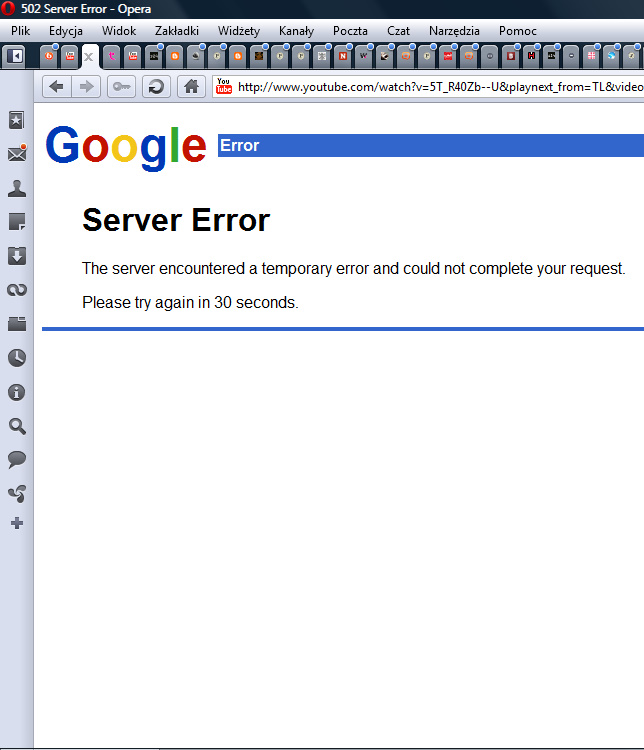Viewport: 644px width, 750px height.
Task: Switch to the pink grid icon tab
Action: (x=591, y=56)
